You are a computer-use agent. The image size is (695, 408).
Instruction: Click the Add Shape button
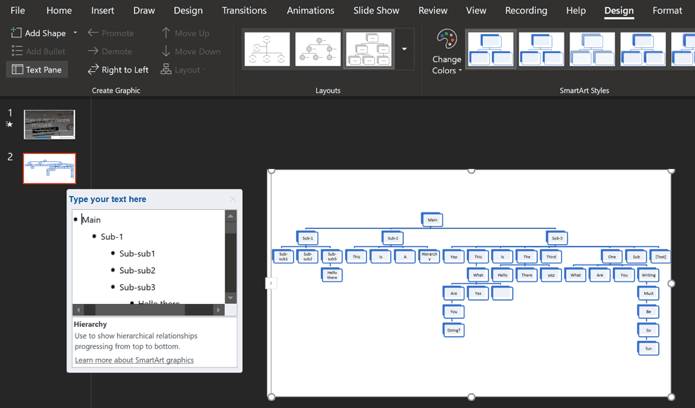coord(38,33)
